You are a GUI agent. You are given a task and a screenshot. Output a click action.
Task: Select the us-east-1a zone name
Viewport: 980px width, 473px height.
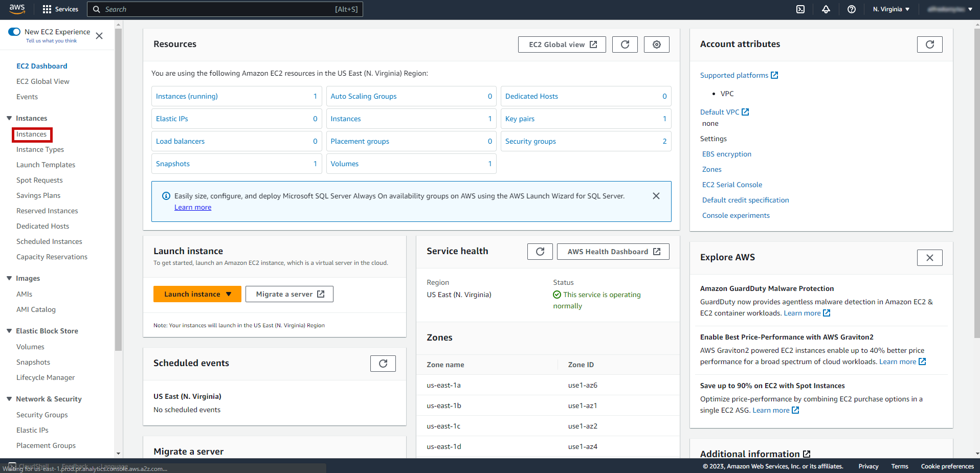443,385
